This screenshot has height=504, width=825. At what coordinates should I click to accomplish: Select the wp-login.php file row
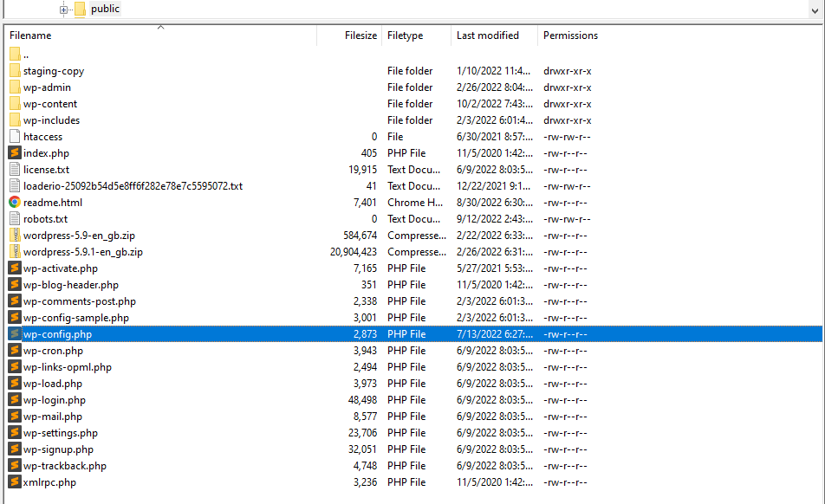pyautogui.click(x=55, y=400)
